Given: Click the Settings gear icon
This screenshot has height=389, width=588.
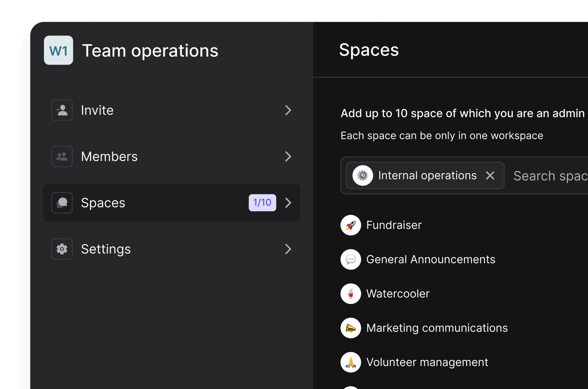Looking at the screenshot, I should click(x=62, y=249).
